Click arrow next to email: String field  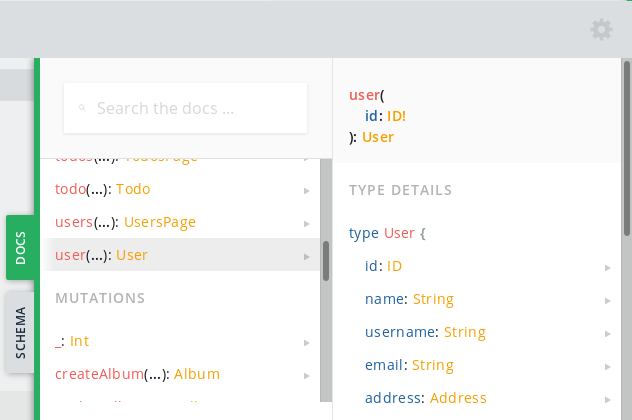607,367
